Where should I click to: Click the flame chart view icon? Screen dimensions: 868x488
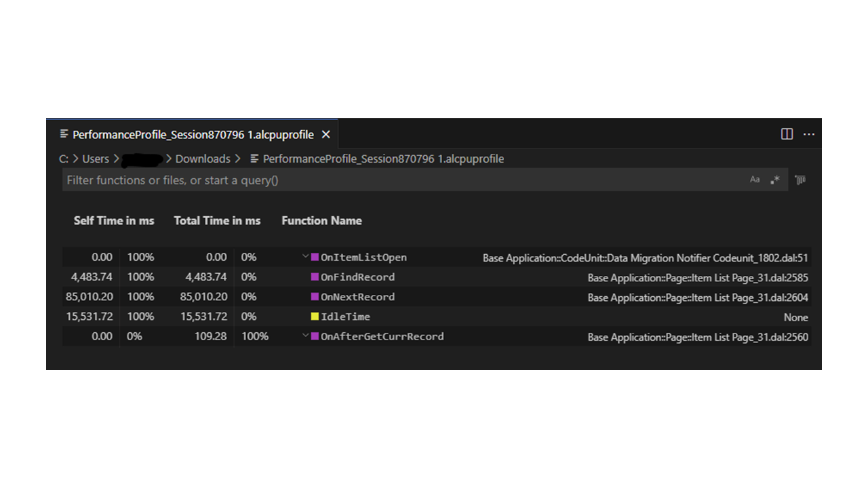click(x=800, y=180)
